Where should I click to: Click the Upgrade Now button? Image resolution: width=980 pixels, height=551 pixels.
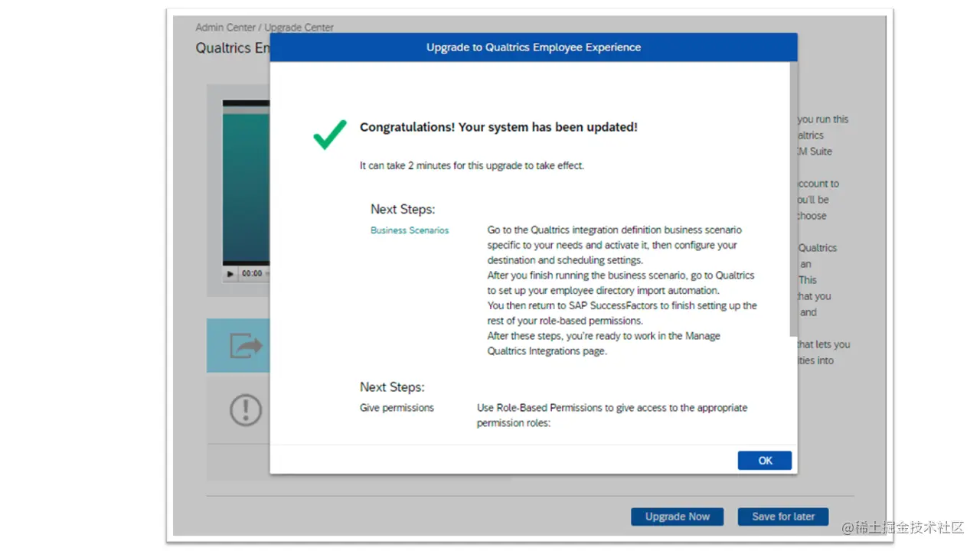click(677, 517)
